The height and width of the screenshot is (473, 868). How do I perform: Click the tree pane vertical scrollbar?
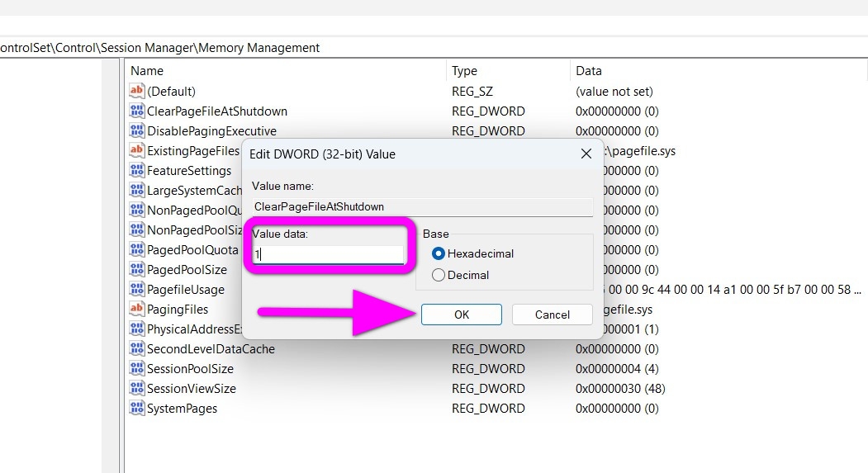coord(110,266)
